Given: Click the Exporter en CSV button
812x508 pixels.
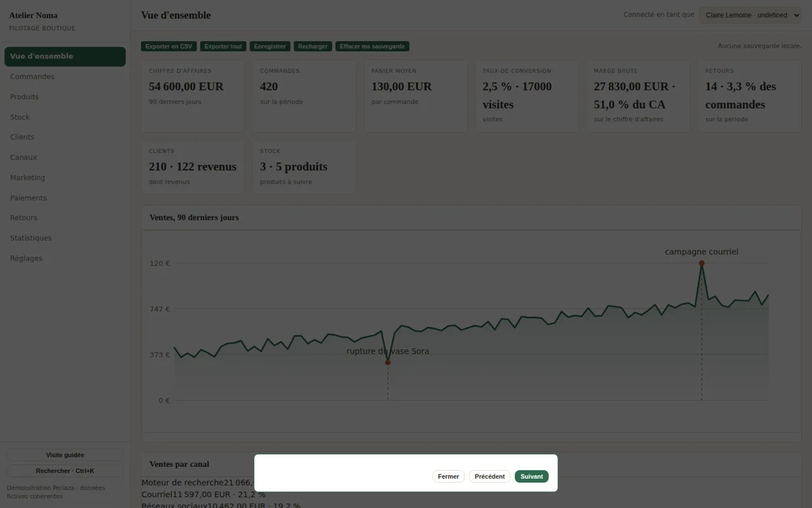Looking at the screenshot, I should (169, 46).
